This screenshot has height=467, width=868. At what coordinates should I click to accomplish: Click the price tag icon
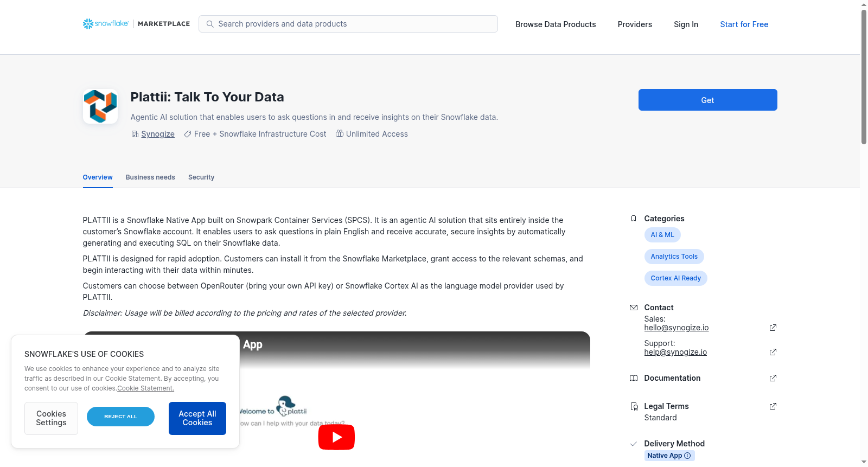point(188,134)
